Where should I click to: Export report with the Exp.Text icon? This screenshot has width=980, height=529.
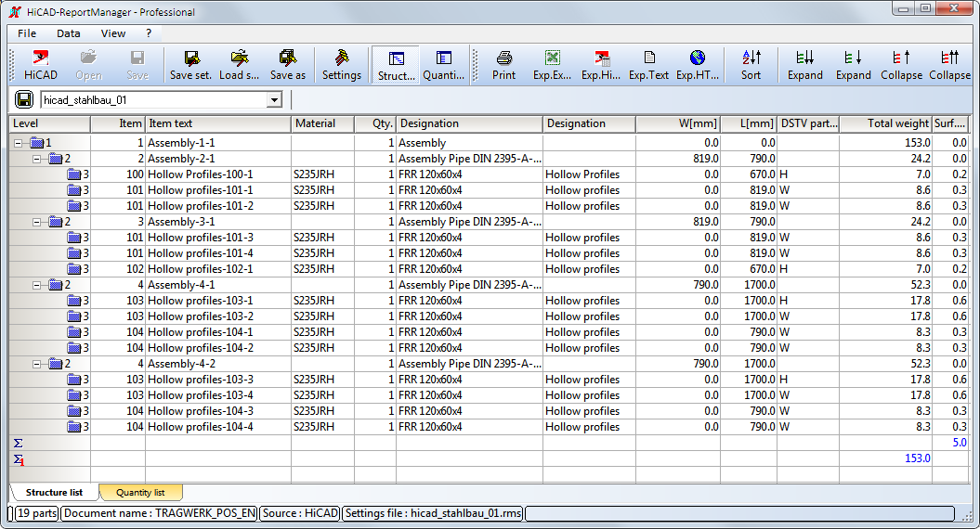tap(648, 65)
